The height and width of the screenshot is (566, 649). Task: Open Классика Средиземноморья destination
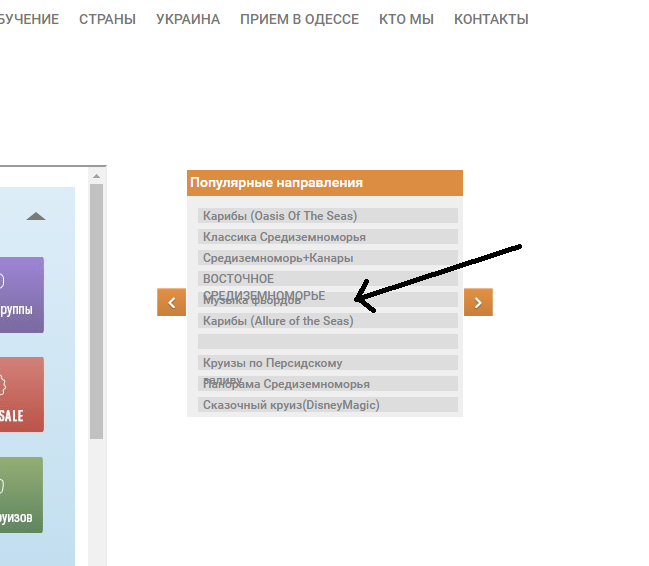284,237
